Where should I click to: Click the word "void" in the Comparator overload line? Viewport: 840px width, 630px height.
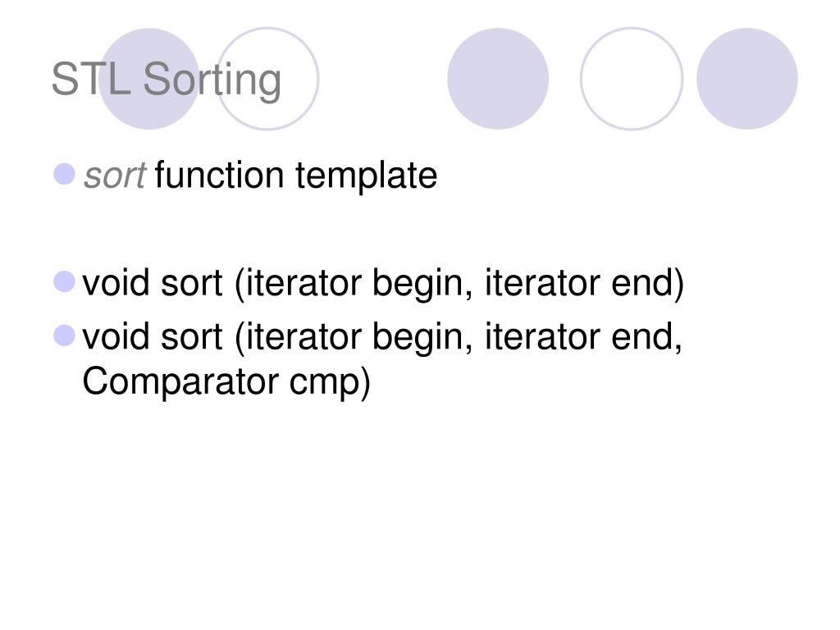[115, 337]
